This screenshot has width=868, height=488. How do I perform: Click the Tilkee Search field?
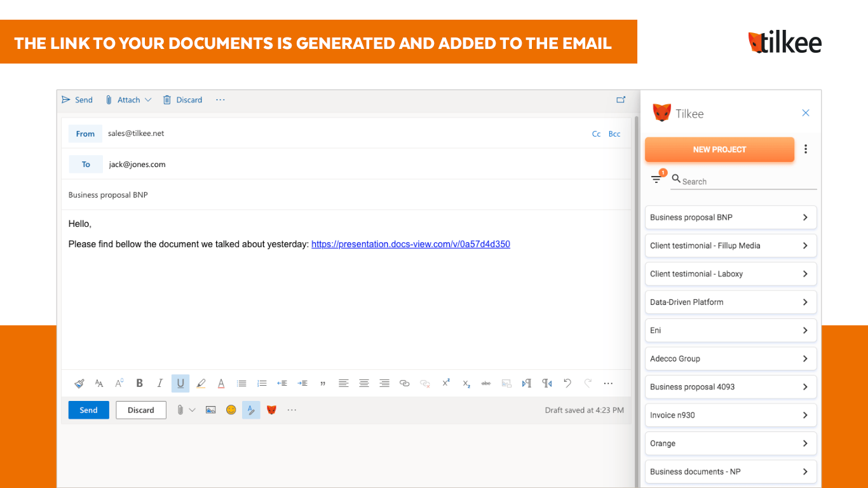(x=747, y=181)
